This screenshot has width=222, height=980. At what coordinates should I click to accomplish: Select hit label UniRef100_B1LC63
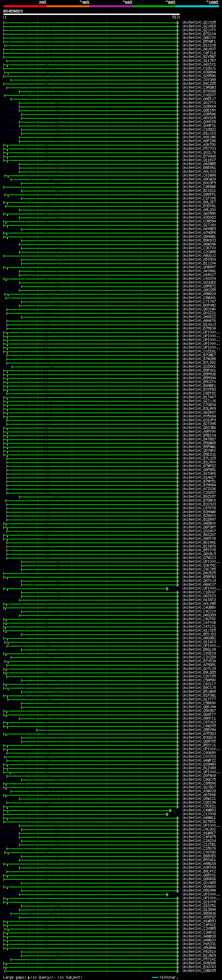click(x=199, y=133)
